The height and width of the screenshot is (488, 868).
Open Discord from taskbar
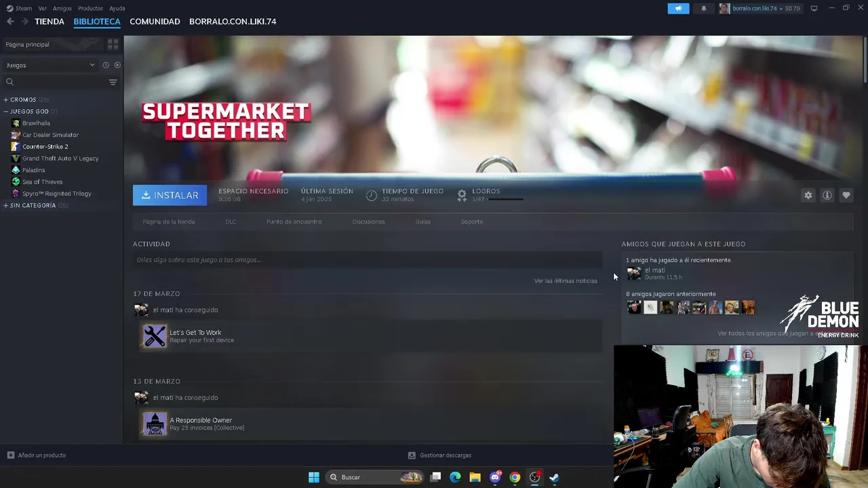coord(495,477)
